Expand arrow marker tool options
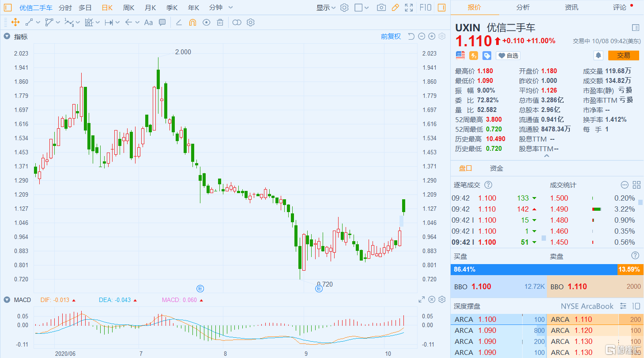644x358 pixels. click(x=137, y=22)
